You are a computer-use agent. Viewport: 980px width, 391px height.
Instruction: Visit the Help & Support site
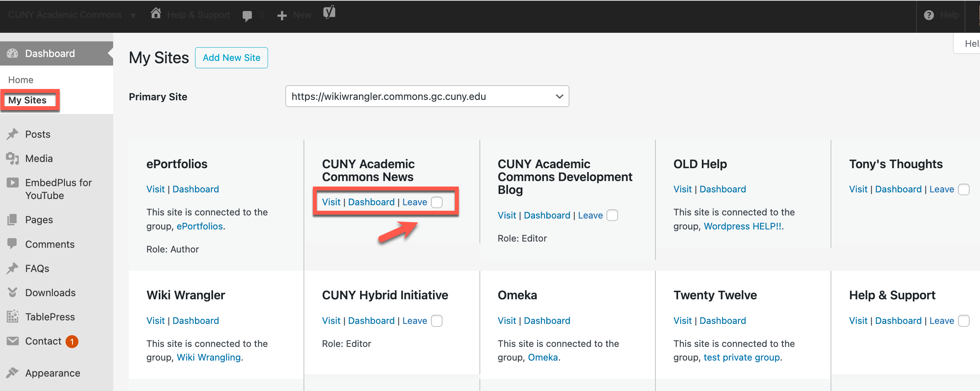click(858, 321)
